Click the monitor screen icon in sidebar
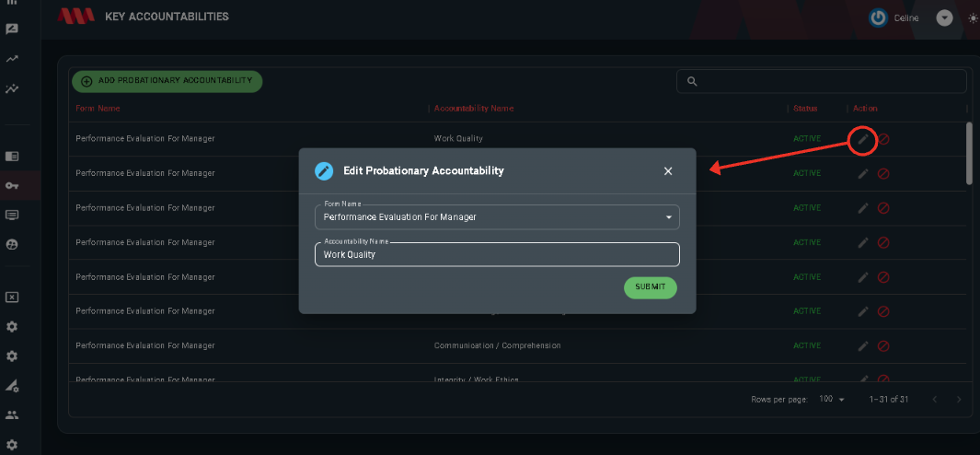 [12, 215]
